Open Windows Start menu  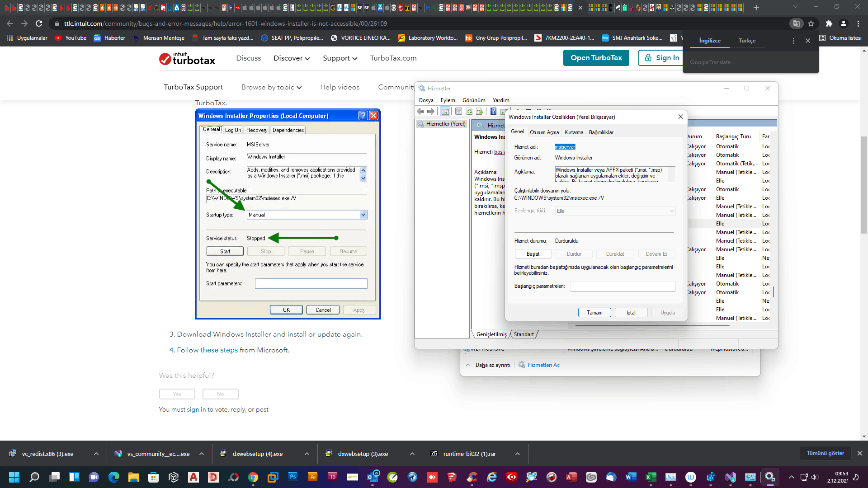[x=14, y=477]
